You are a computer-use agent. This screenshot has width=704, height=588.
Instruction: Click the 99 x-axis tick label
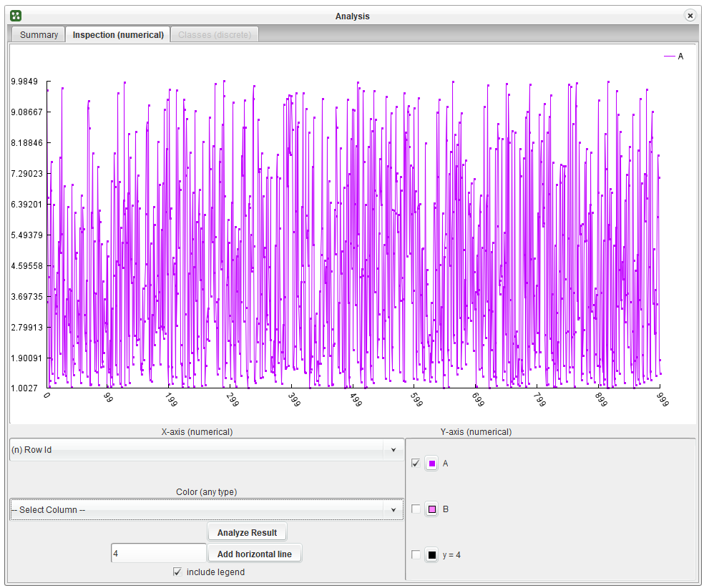(x=108, y=398)
